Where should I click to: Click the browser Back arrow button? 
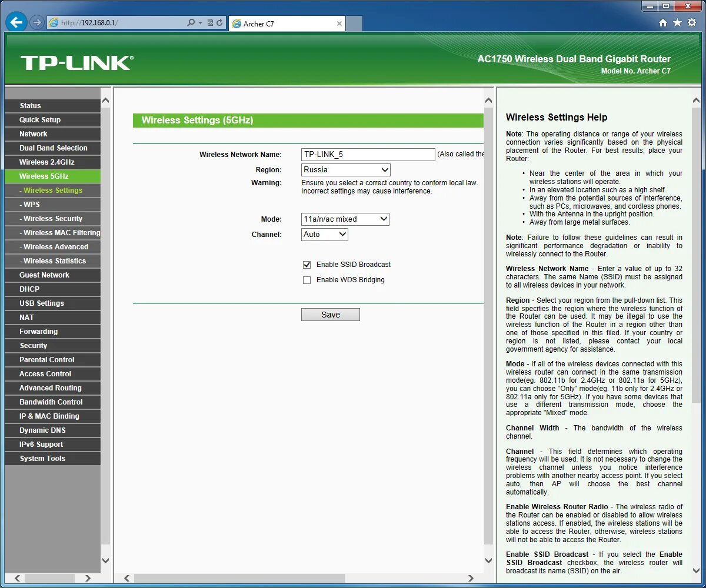point(16,22)
